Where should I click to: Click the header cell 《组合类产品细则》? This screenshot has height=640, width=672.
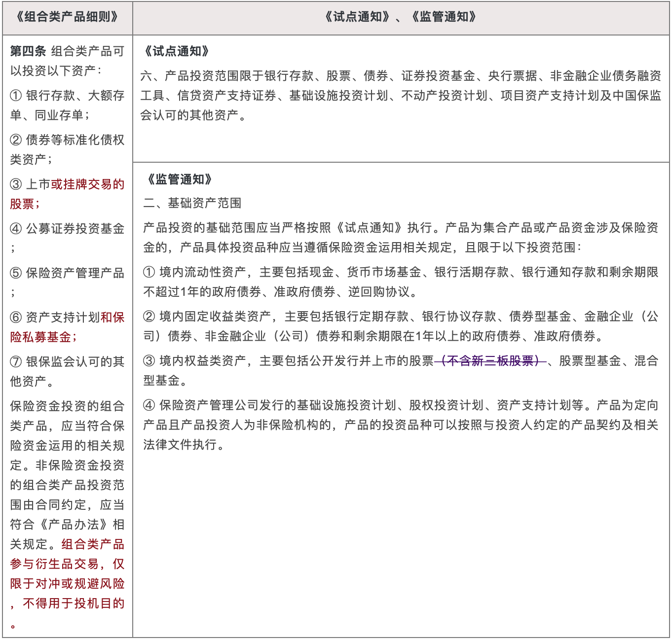[x=68, y=17]
